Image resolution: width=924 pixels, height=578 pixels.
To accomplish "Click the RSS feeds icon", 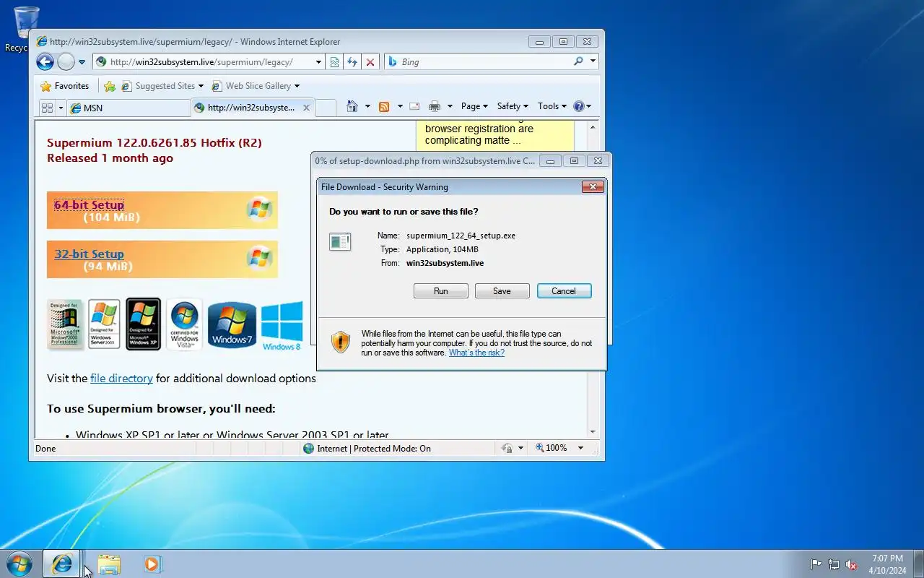I will (384, 106).
